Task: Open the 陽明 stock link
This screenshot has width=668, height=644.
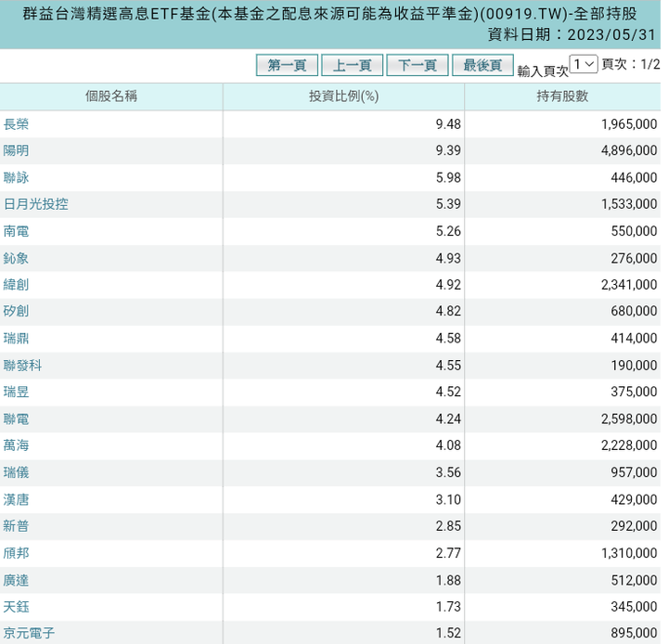Action: tap(16, 150)
